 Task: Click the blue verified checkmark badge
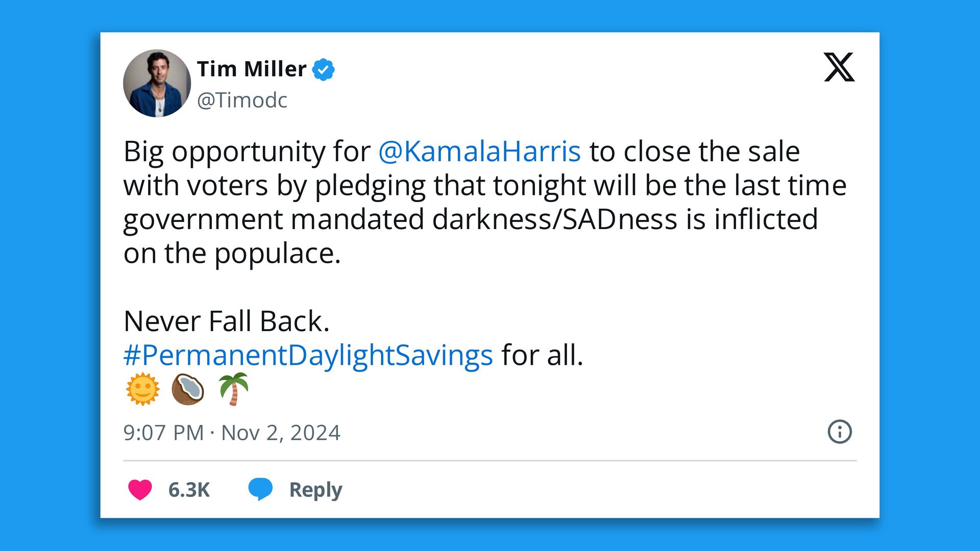click(323, 69)
